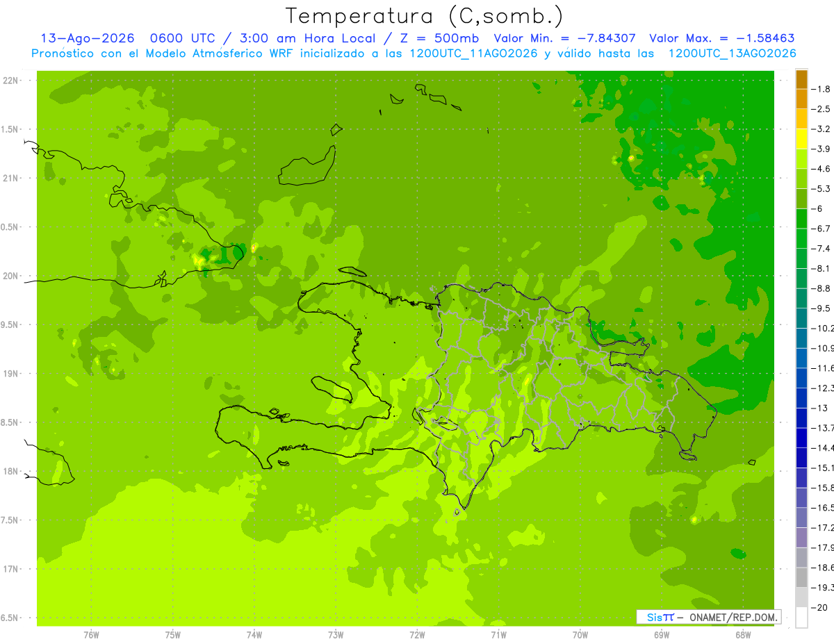Click the "76W" longitude axis label

[x=91, y=635]
